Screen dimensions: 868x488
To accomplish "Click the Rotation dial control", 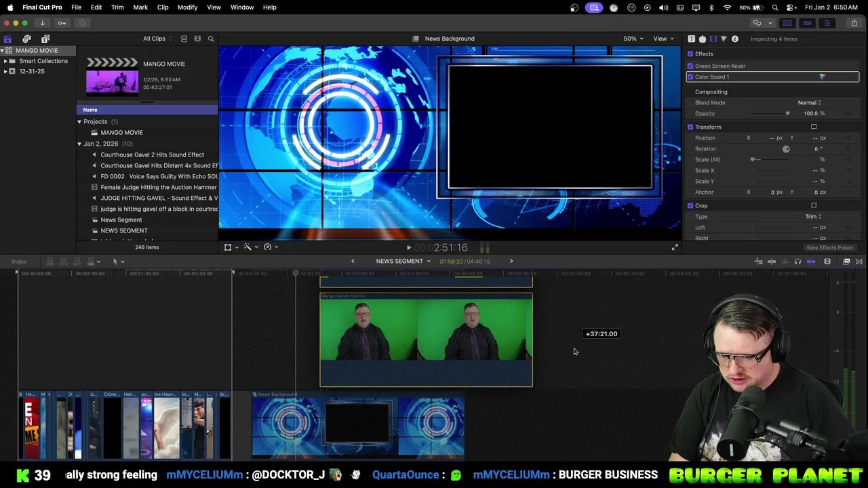I will click(x=786, y=148).
